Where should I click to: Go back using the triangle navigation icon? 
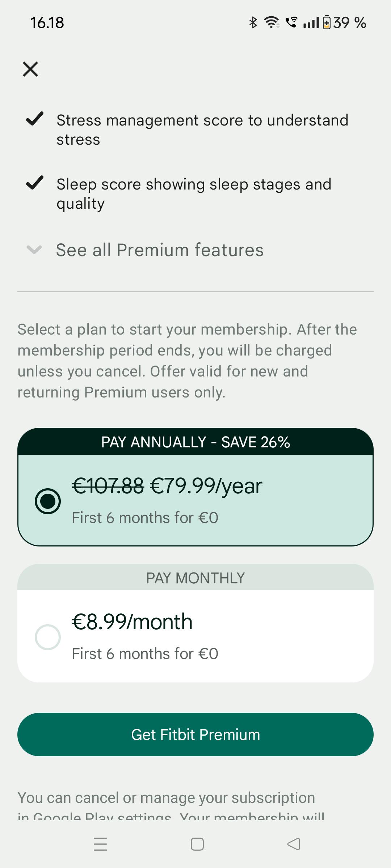294,844
